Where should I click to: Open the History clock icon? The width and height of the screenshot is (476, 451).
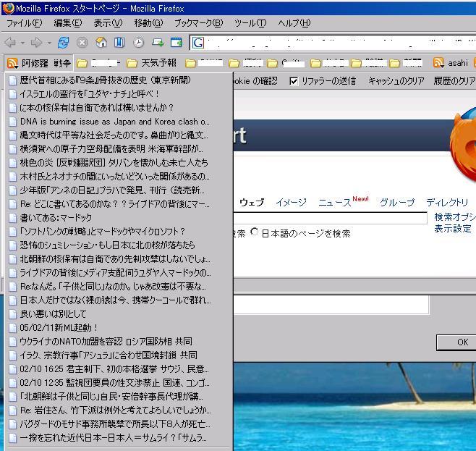click(138, 43)
